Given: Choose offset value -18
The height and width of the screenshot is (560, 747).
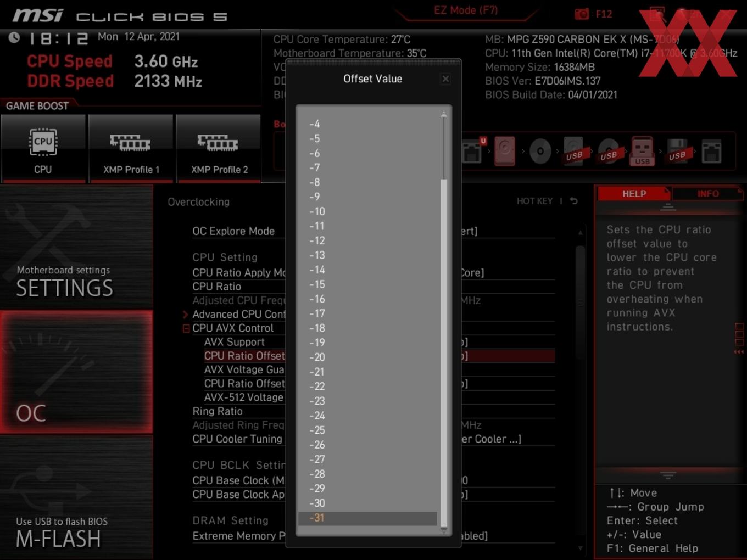Looking at the screenshot, I should (367, 328).
